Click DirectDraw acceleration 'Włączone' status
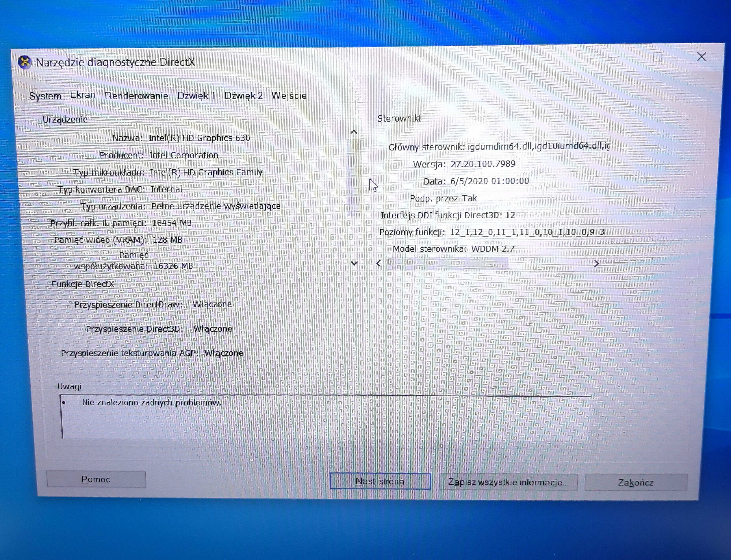 click(x=212, y=304)
